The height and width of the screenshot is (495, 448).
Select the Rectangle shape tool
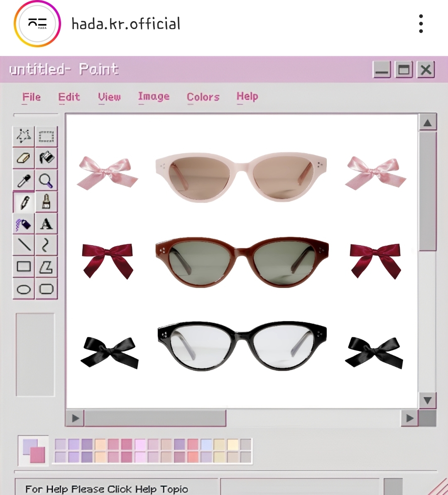[x=24, y=266]
